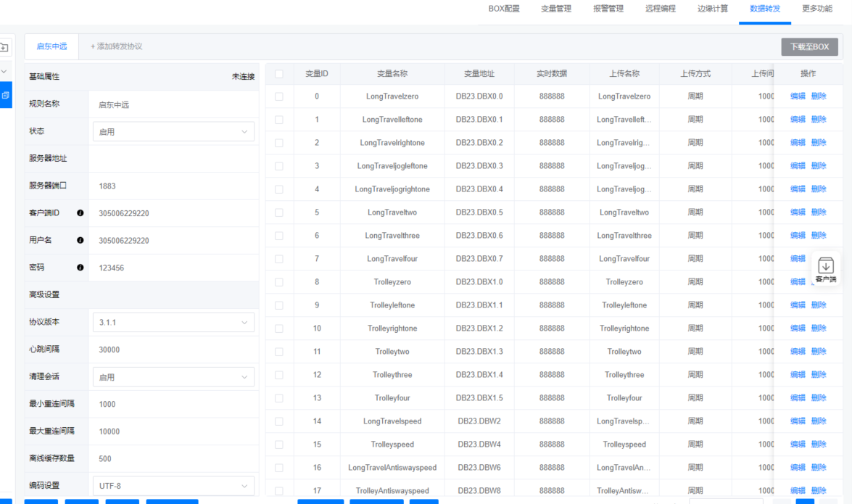Viewport: 852px width, 504px height.
Task: Switch to the 报警管理 tab
Action: tap(608, 9)
